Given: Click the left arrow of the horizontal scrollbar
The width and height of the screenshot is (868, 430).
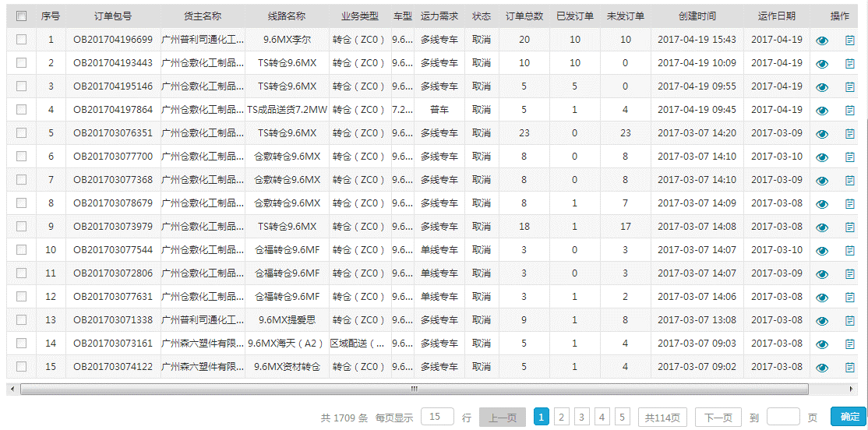Looking at the screenshot, I should (x=11, y=388).
